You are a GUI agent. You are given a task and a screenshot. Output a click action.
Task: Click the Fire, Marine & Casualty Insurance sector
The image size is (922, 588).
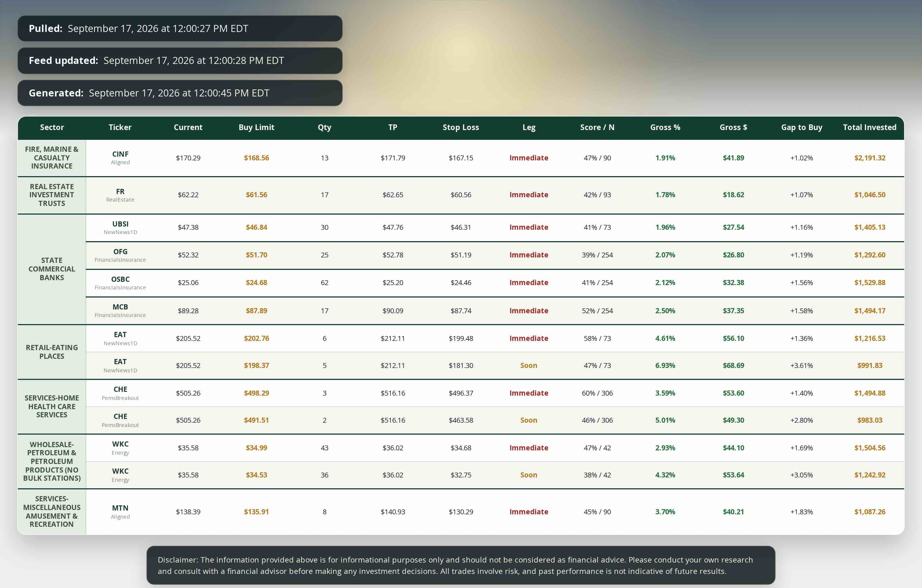52,158
